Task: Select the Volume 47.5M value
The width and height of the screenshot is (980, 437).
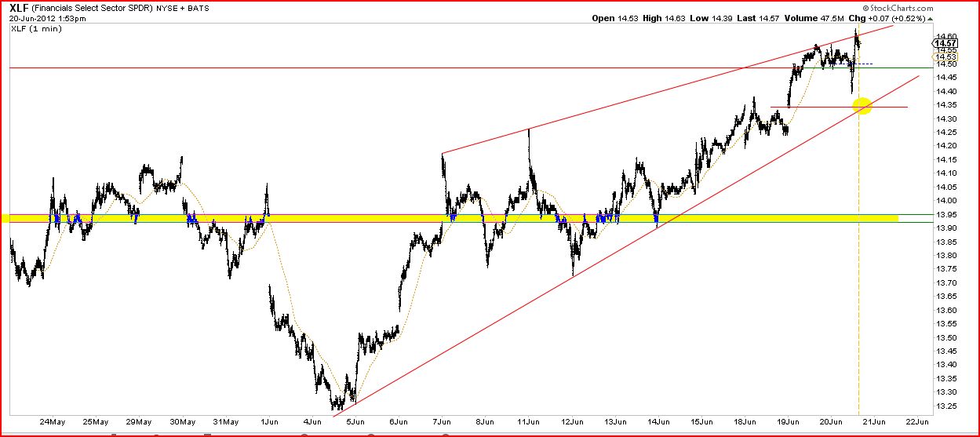Action: click(x=813, y=18)
